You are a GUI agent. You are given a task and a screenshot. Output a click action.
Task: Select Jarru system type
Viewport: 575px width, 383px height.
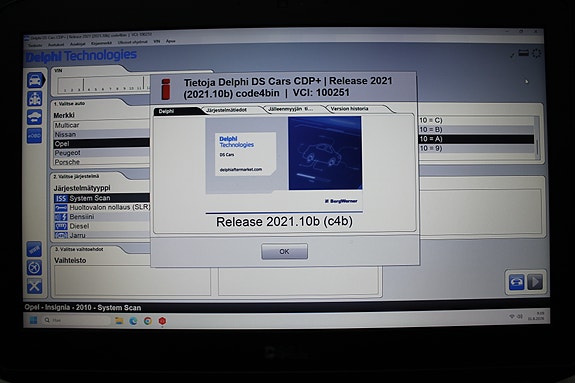coord(102,235)
